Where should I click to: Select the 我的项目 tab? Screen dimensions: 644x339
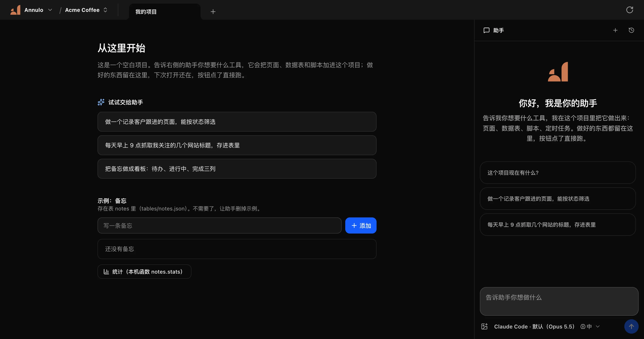point(165,12)
